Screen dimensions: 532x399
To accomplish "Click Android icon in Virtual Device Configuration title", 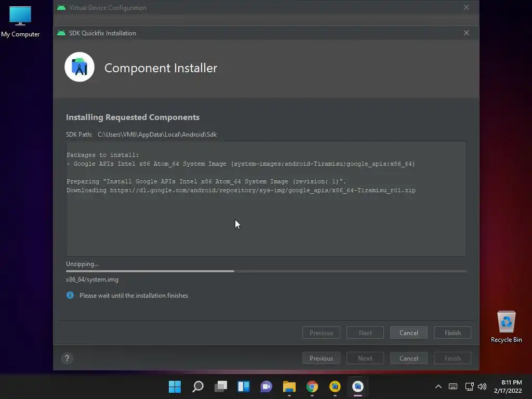I will (x=61, y=7).
